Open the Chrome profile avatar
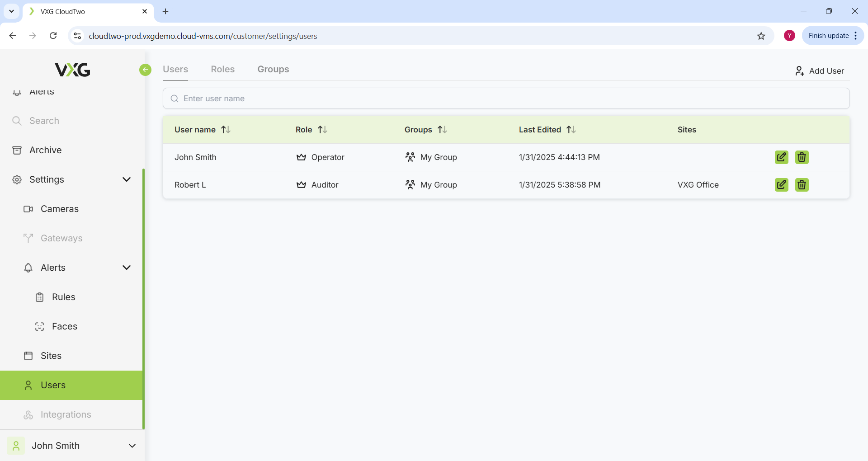868x461 pixels. point(789,36)
